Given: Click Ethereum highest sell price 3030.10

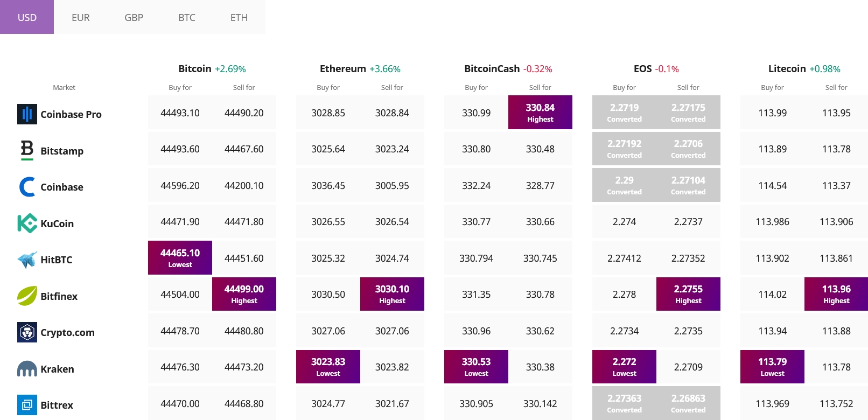Looking at the screenshot, I should point(392,294).
